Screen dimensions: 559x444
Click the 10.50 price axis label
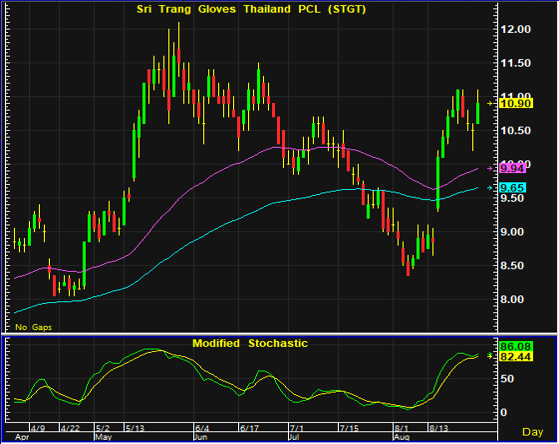point(516,131)
